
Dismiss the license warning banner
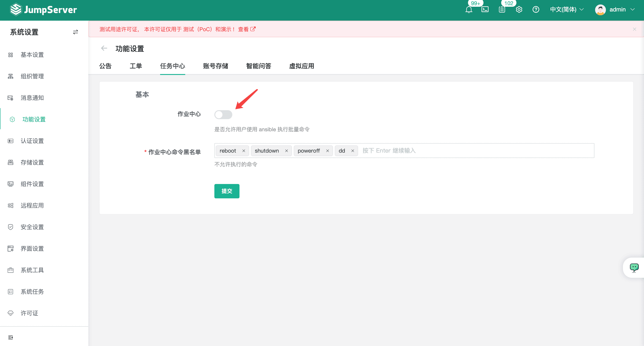pyautogui.click(x=635, y=29)
